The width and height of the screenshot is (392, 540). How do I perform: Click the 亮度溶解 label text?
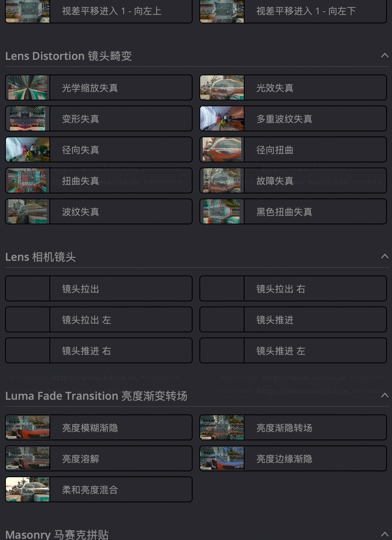pyautogui.click(x=80, y=459)
